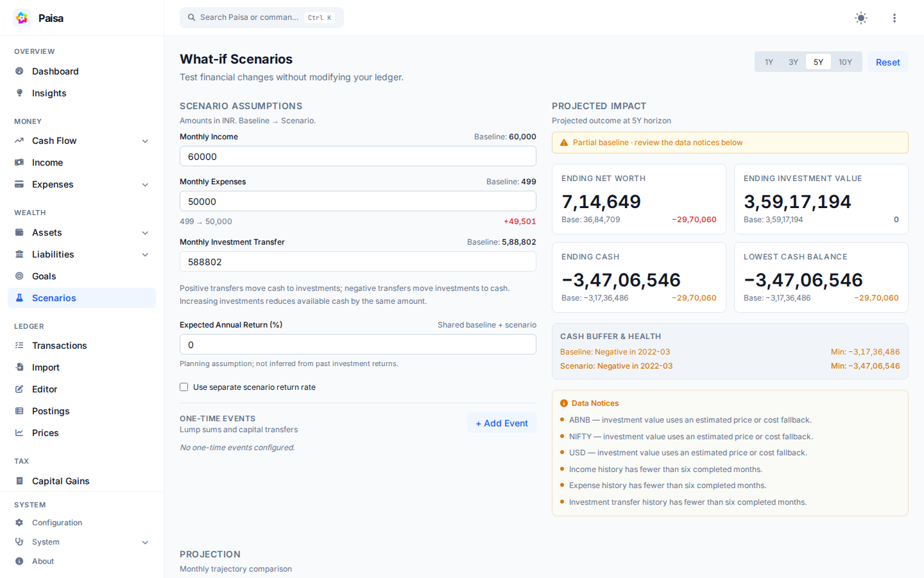
Task: Click the Monthly Expenses input field
Action: (358, 201)
